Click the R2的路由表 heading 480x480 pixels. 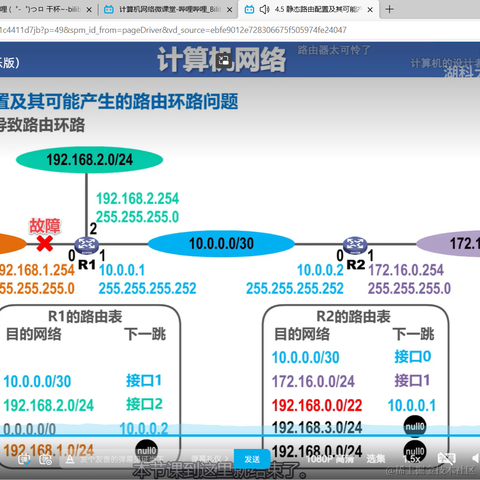[x=353, y=316]
